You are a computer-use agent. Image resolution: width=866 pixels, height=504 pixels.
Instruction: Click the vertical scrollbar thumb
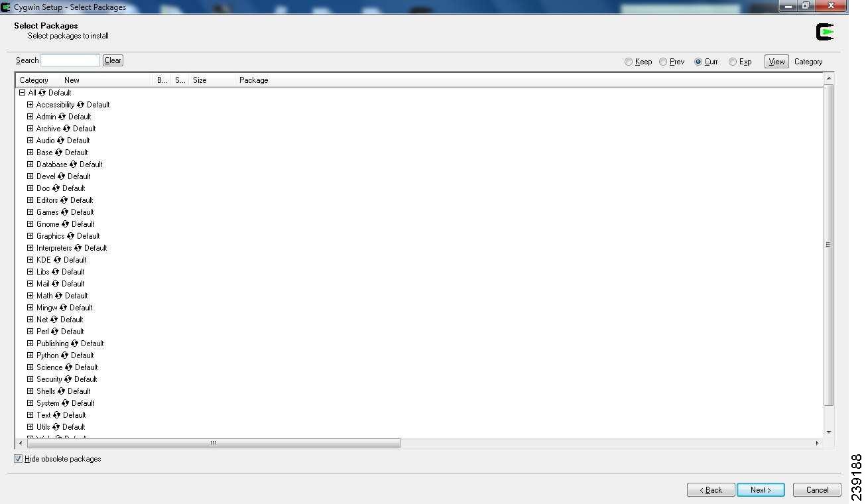[x=828, y=245]
